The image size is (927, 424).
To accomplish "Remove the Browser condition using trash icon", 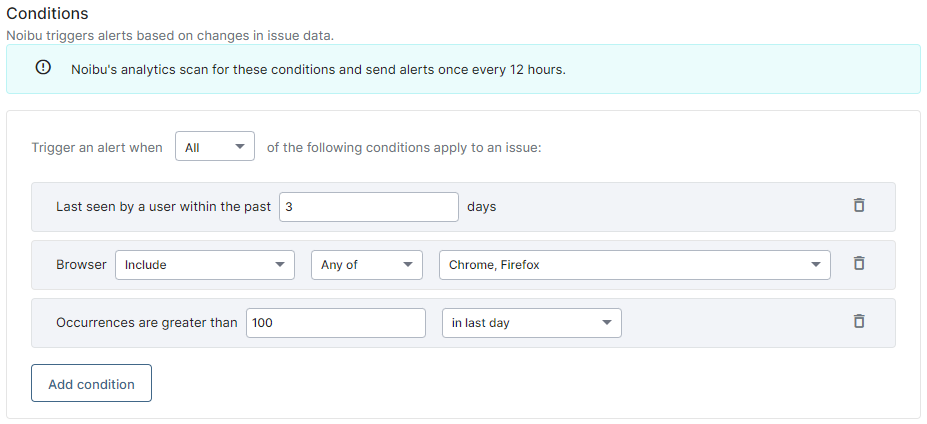I will [859, 263].
